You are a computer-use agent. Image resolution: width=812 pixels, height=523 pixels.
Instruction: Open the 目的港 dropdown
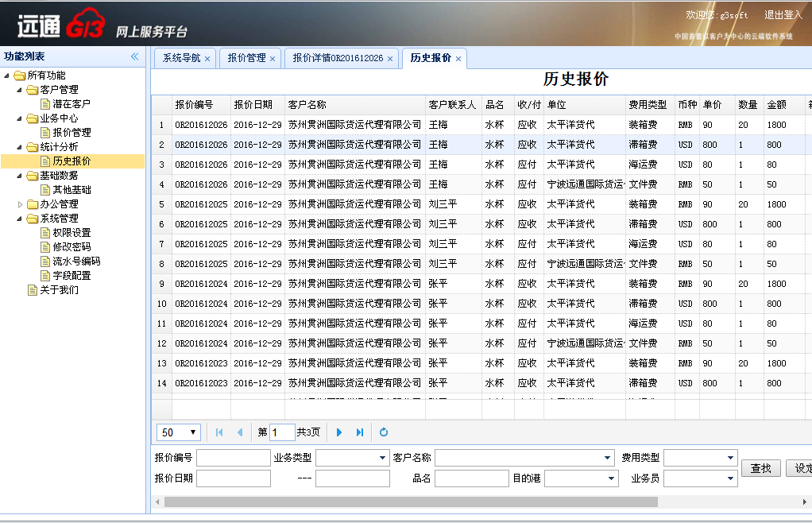pos(611,478)
